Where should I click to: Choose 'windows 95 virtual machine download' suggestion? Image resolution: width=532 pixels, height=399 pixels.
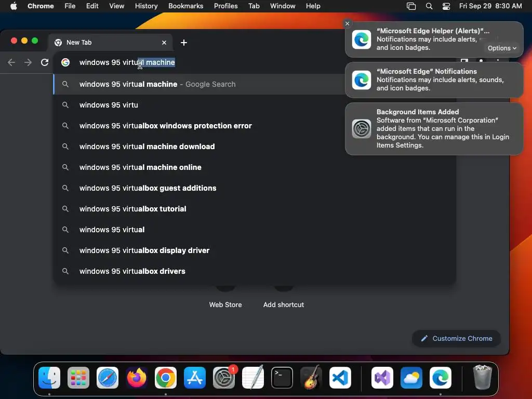255,146
